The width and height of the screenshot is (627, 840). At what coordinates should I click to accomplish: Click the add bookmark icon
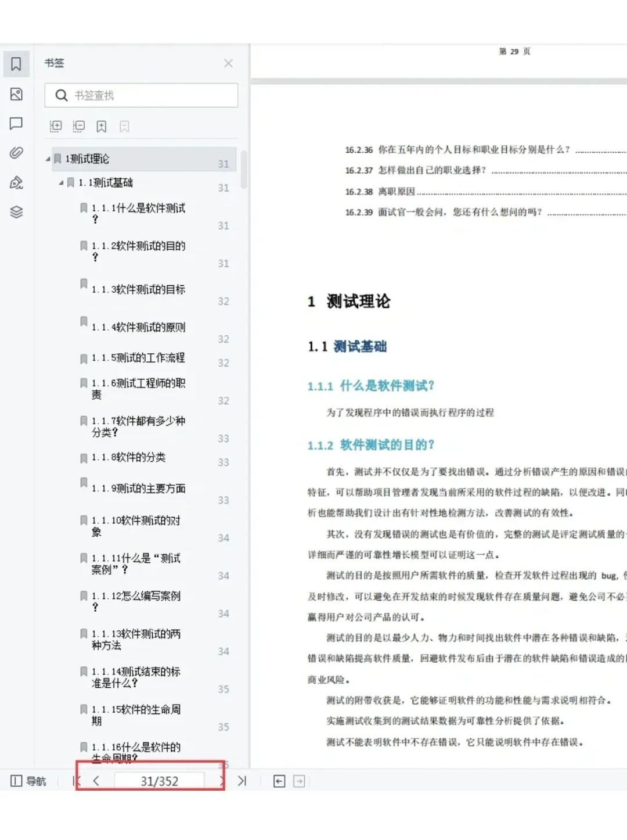pos(102,126)
